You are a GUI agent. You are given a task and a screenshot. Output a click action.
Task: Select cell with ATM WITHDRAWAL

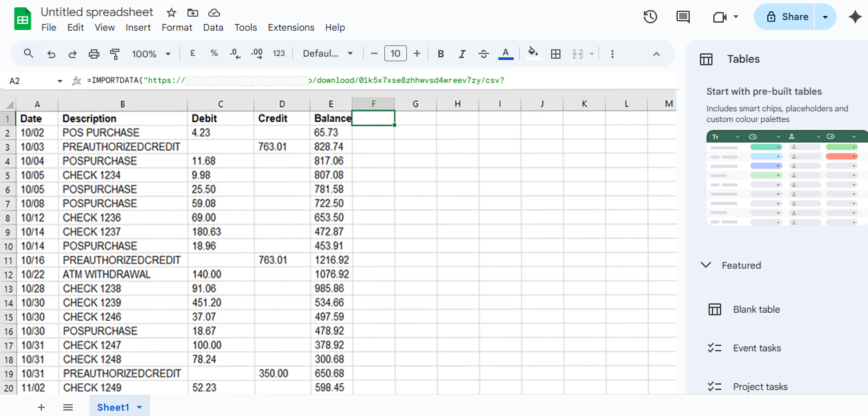[123, 274]
